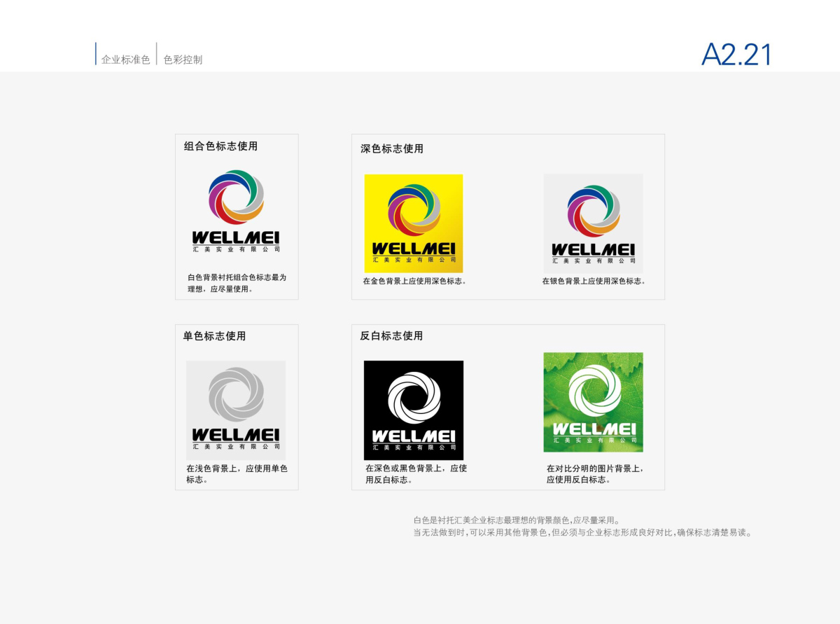Click the multicolor swirl emblem on white background
Image resolution: width=840 pixels, height=624 pixels.
[236, 197]
